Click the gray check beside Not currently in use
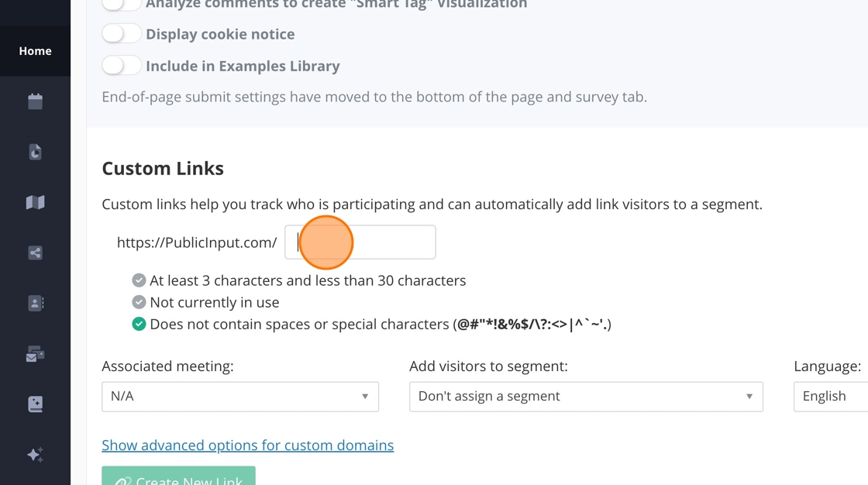This screenshot has width=868, height=485. (139, 302)
